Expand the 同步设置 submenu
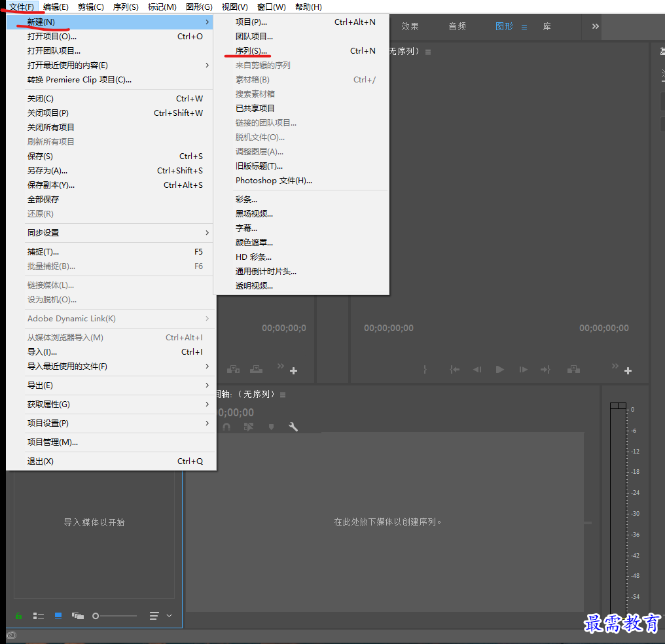Viewport: 665px width, 644px height. click(110, 233)
